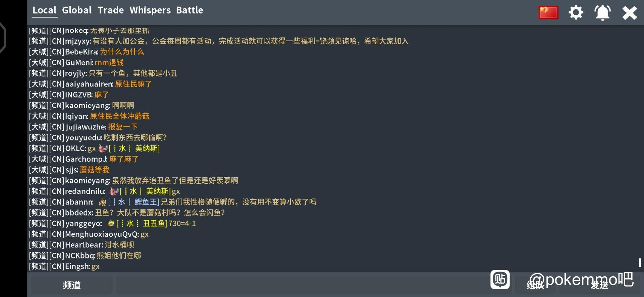Image resolution: width=644 pixels, height=297 pixels.
Task: Open the Trade chat tab
Action: [111, 10]
